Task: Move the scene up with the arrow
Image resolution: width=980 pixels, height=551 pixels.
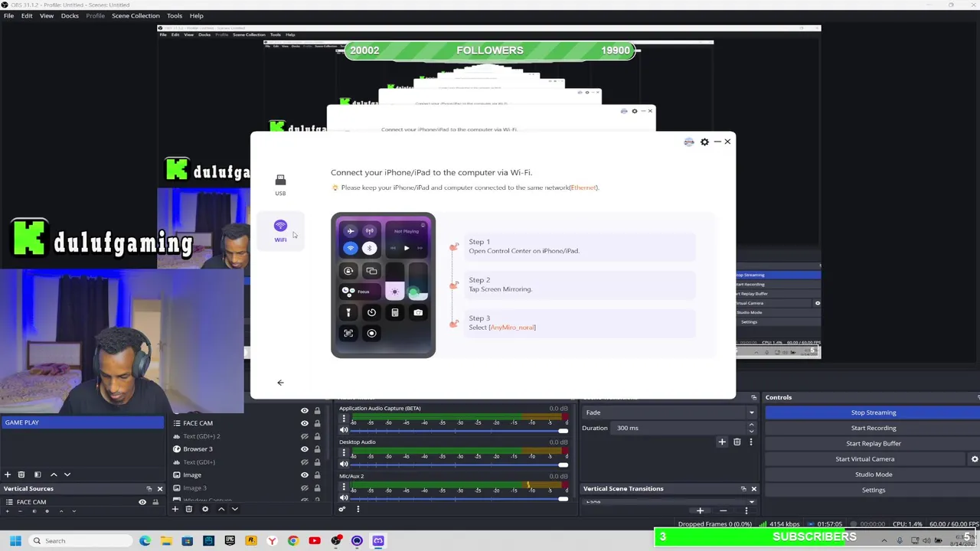Action: (54, 474)
